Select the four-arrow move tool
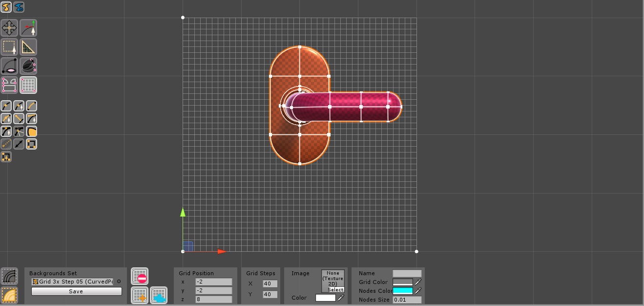 tap(9, 28)
